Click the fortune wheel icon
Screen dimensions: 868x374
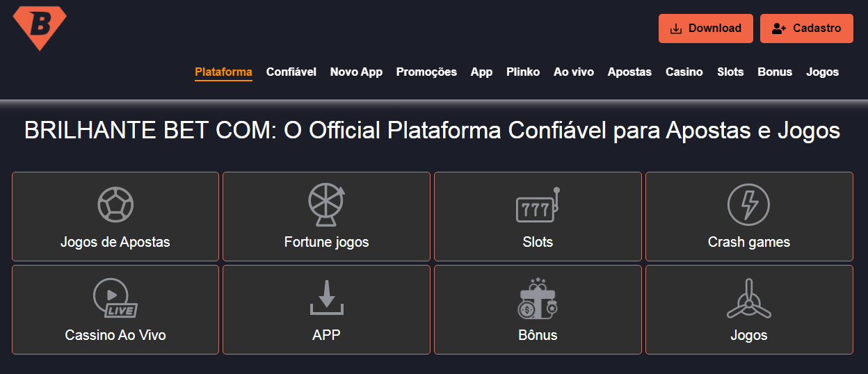click(x=326, y=204)
